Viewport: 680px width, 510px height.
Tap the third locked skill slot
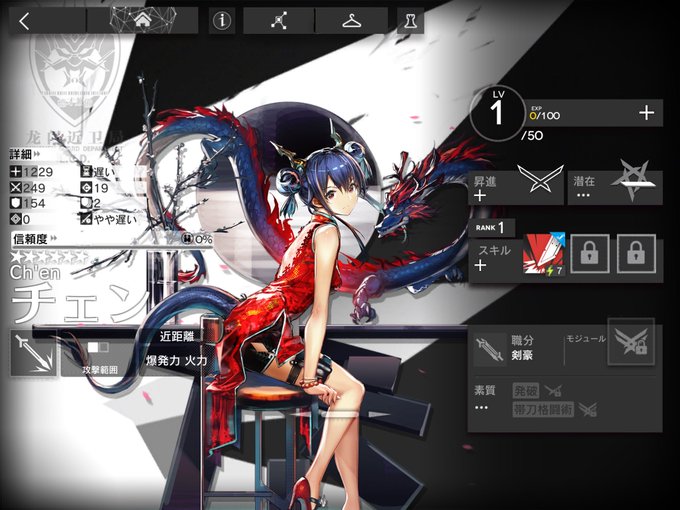click(x=636, y=254)
